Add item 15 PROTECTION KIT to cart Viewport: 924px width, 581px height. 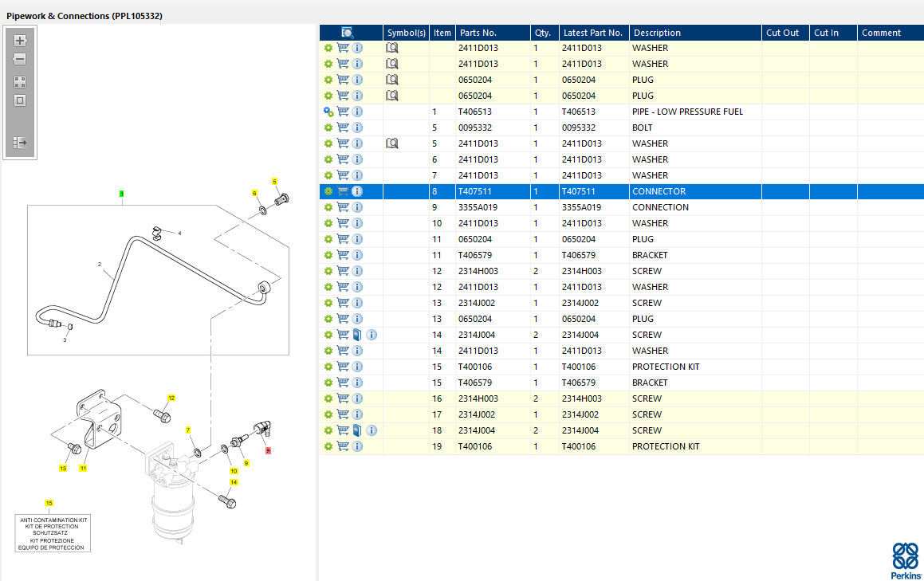pos(343,366)
